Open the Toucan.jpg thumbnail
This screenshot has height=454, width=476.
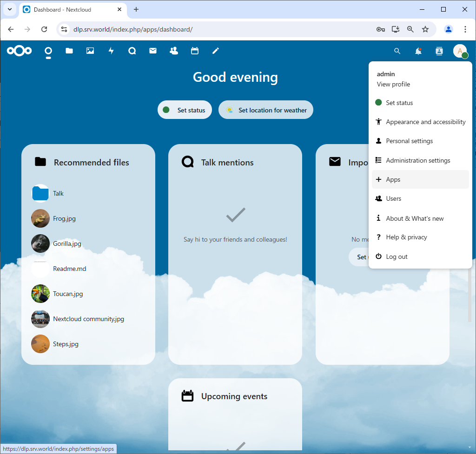40,294
